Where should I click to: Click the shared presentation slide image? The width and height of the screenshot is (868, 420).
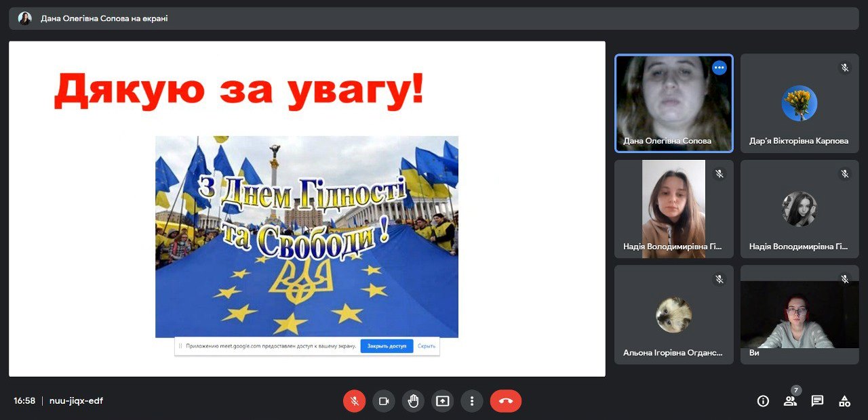pos(307,236)
